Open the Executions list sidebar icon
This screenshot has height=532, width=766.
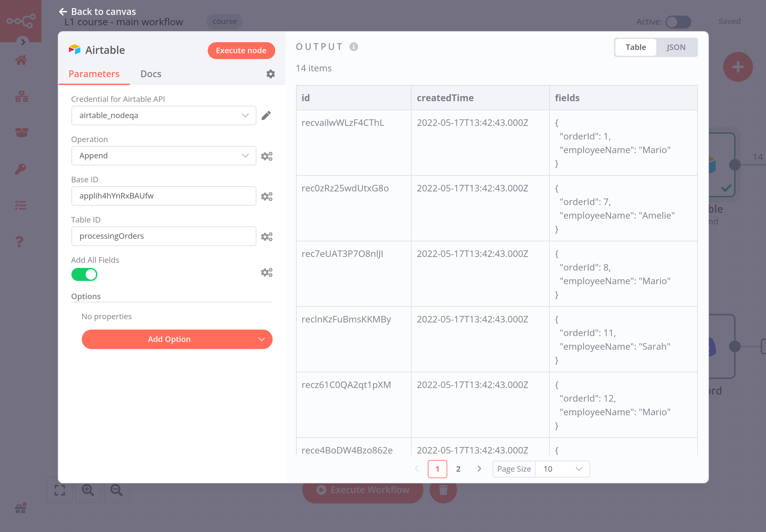click(21, 205)
